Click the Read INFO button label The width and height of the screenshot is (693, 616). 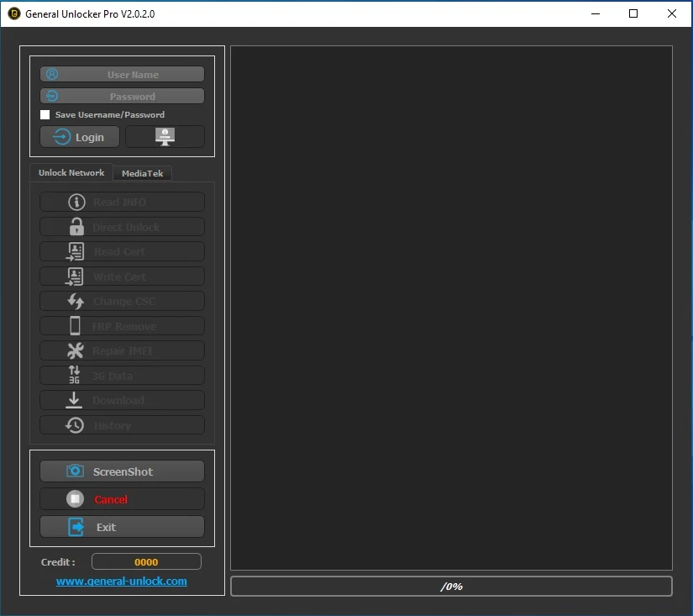click(120, 202)
